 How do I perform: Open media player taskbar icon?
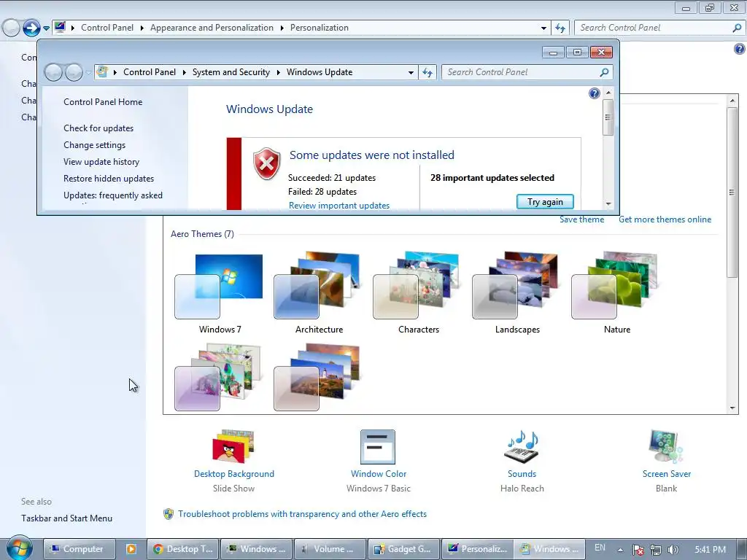pos(131,549)
